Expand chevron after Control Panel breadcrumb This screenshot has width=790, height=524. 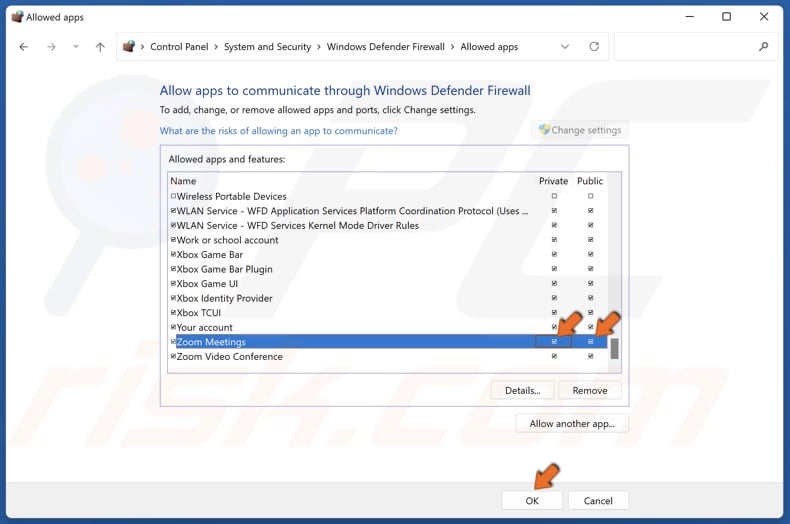point(216,47)
